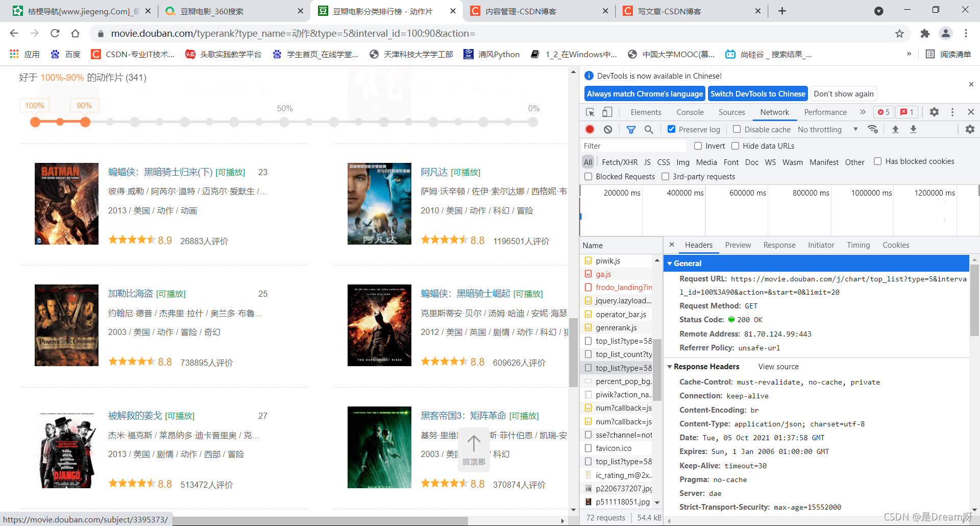Click the import HAR upload icon
This screenshot has width=980, height=526.
pyautogui.click(x=895, y=129)
